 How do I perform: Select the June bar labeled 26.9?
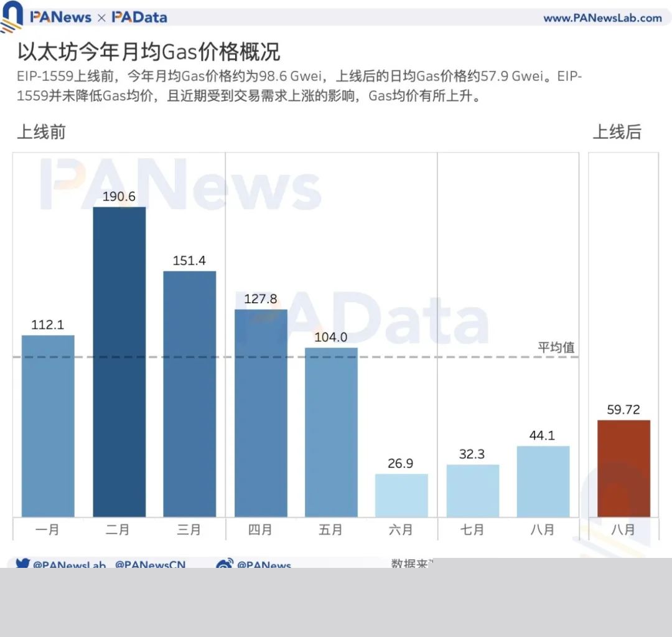401,496
